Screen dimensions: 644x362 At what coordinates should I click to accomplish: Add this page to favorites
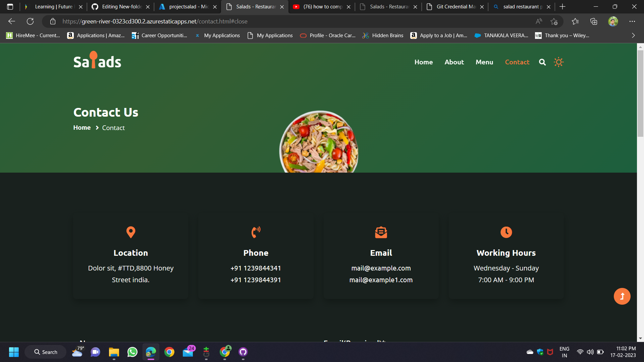555,21
